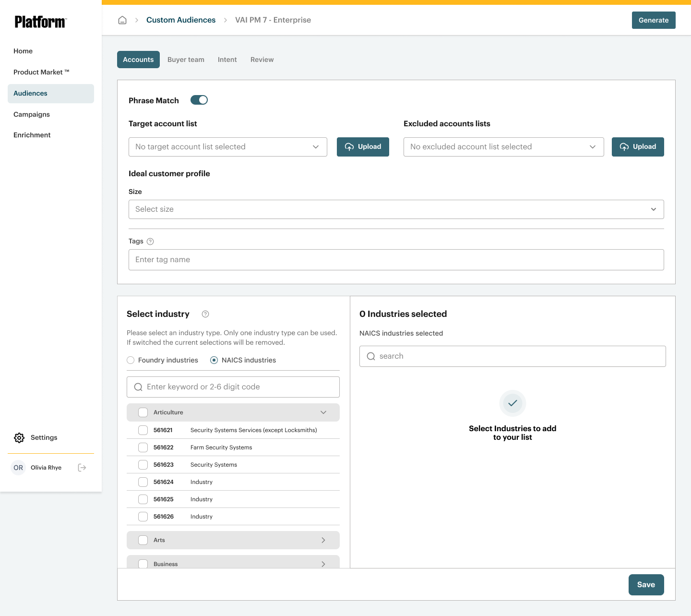Disable the Phrase Match toggle
691x616 pixels.
tap(199, 100)
